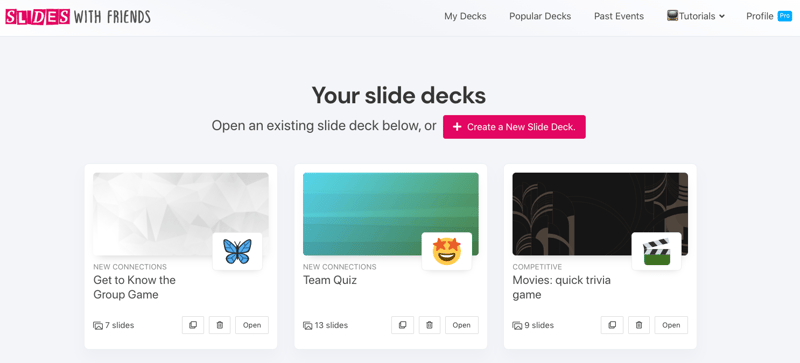The image size is (800, 363).
Task: Click duplicate icon on Team Quiz card
Action: click(403, 325)
